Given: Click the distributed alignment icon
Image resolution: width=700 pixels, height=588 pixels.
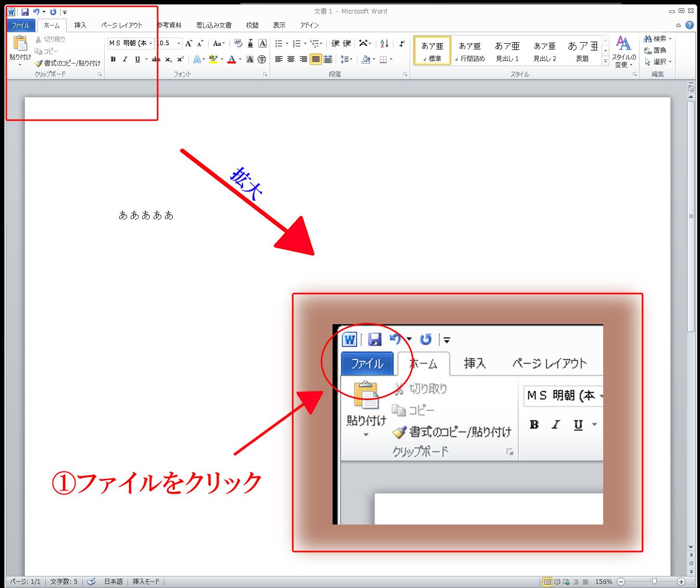Looking at the screenshot, I should coord(328,59).
